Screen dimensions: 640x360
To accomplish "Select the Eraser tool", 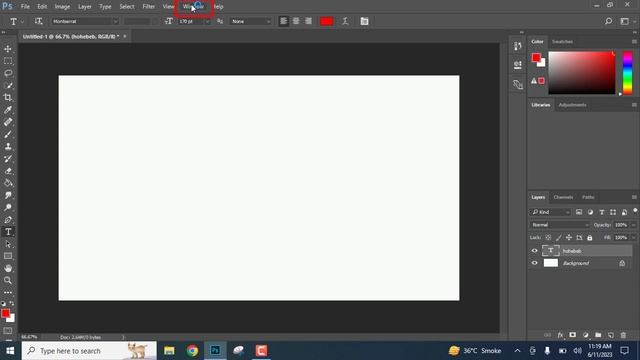I will [8, 171].
